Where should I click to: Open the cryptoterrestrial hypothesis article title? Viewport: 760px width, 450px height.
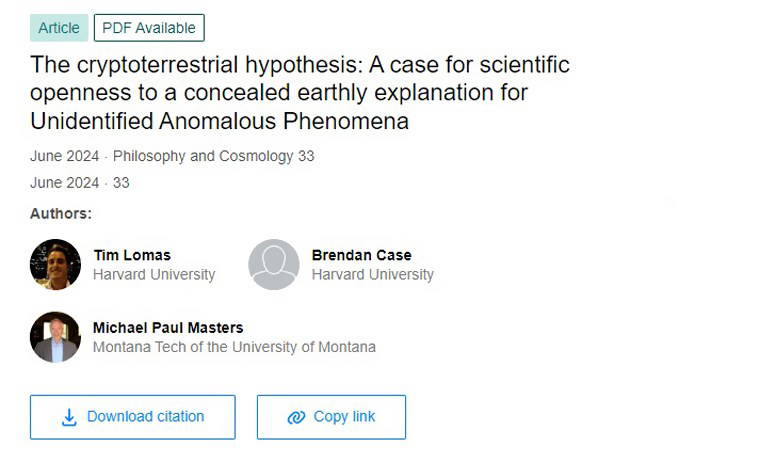(x=300, y=93)
